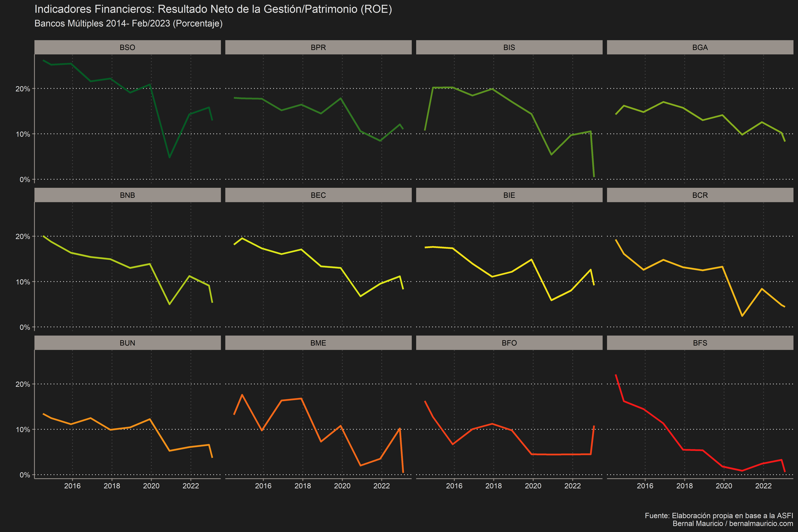Click the 10% label on the top row axis
The width and height of the screenshot is (798, 532).
[x=23, y=134]
